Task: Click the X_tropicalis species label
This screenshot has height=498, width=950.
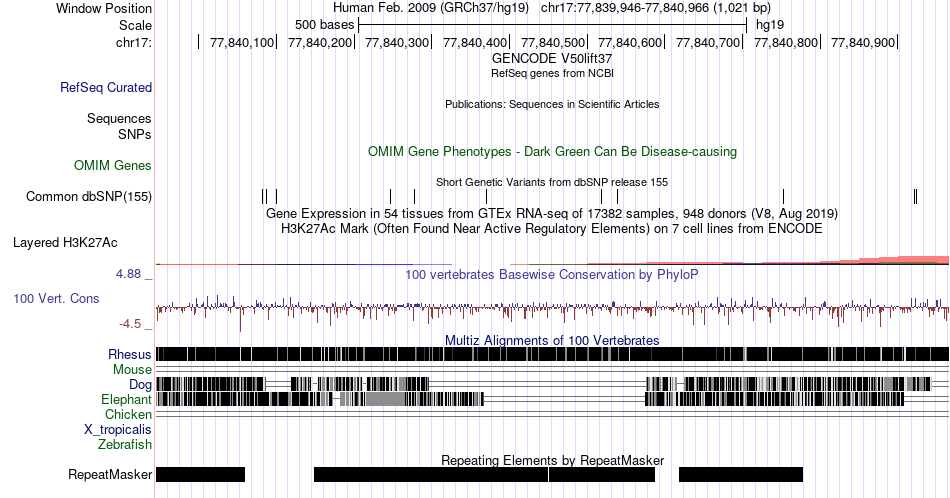Action: (x=118, y=430)
